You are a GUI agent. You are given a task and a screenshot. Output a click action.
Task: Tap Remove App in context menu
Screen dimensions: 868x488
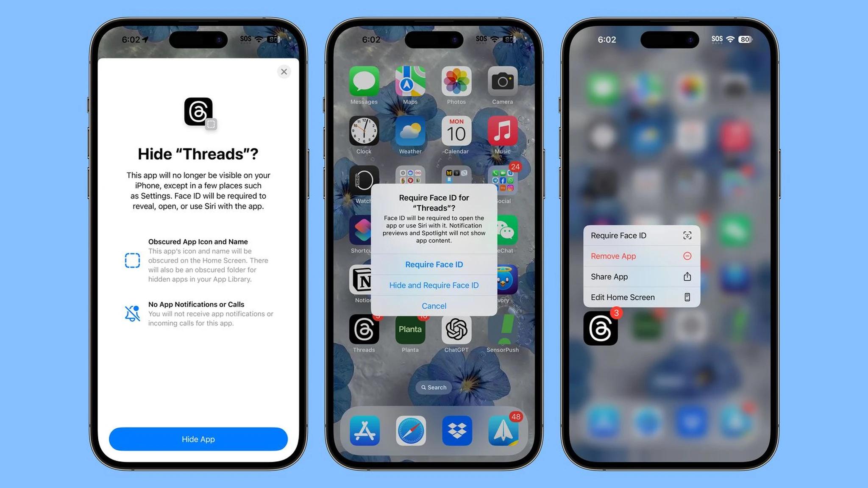(641, 255)
